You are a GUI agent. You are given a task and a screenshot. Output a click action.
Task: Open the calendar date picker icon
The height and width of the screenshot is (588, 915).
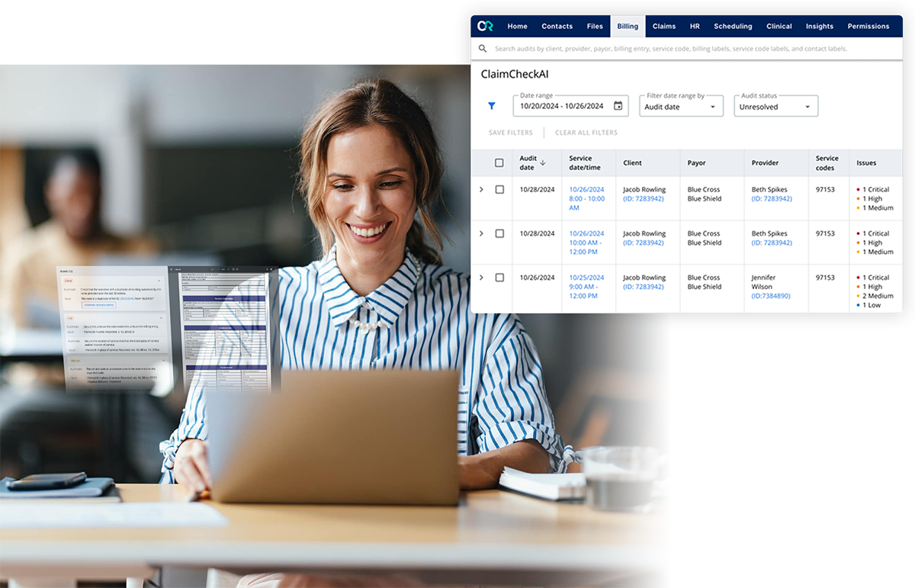(x=618, y=106)
